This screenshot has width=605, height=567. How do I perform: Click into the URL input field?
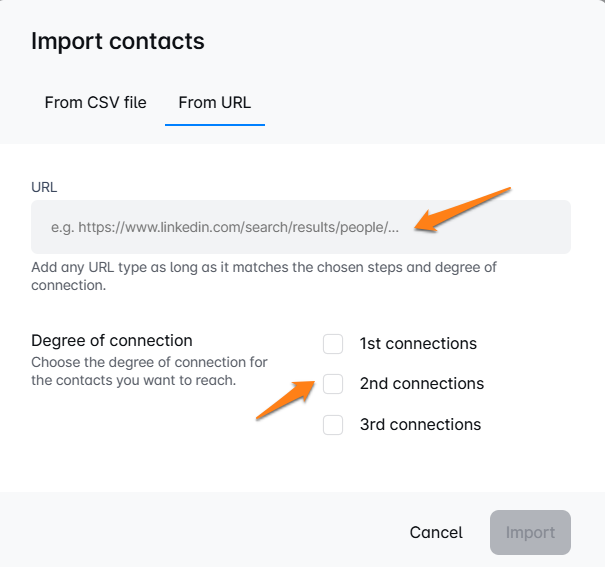click(x=300, y=227)
